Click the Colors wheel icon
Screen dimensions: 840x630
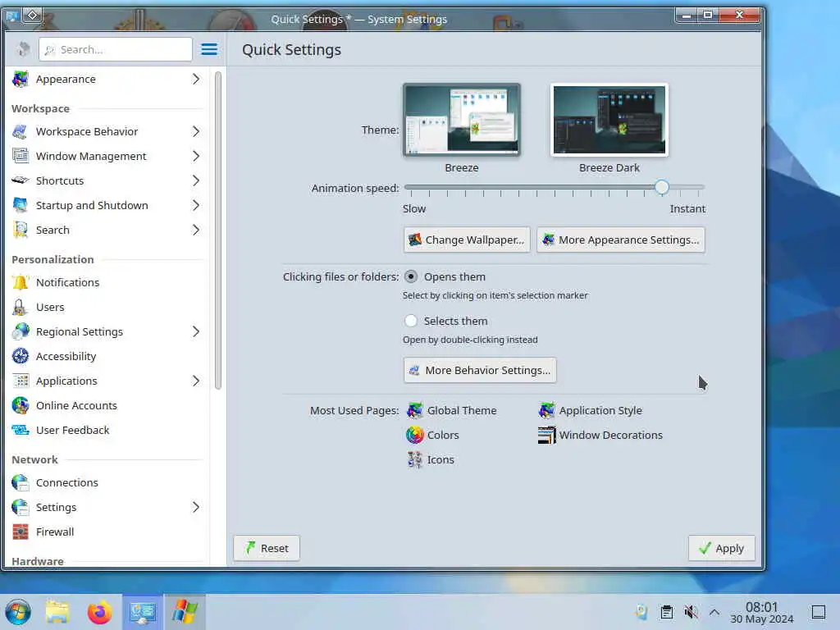click(414, 435)
